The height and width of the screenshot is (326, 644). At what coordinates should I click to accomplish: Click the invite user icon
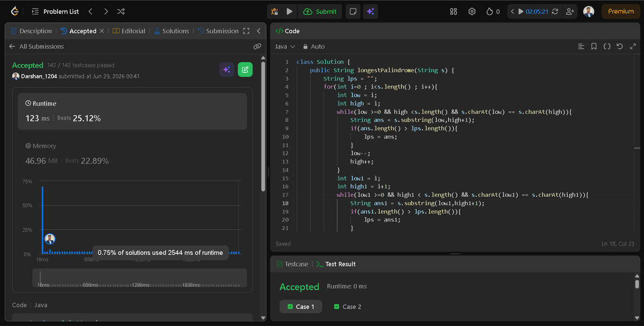570,11
